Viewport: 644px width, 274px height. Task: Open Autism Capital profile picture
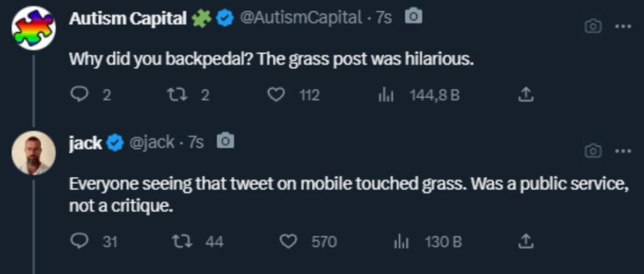pos(34,28)
